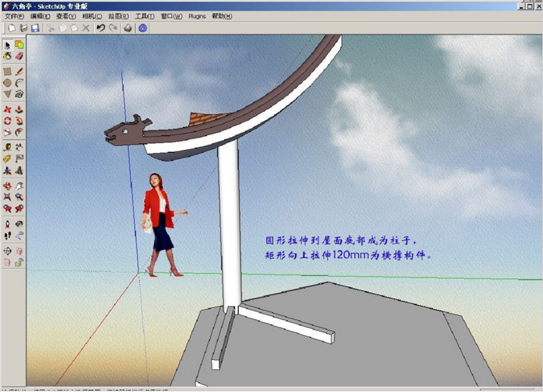
Task: Activate the Move tool with red arrows
Action: tap(7, 110)
